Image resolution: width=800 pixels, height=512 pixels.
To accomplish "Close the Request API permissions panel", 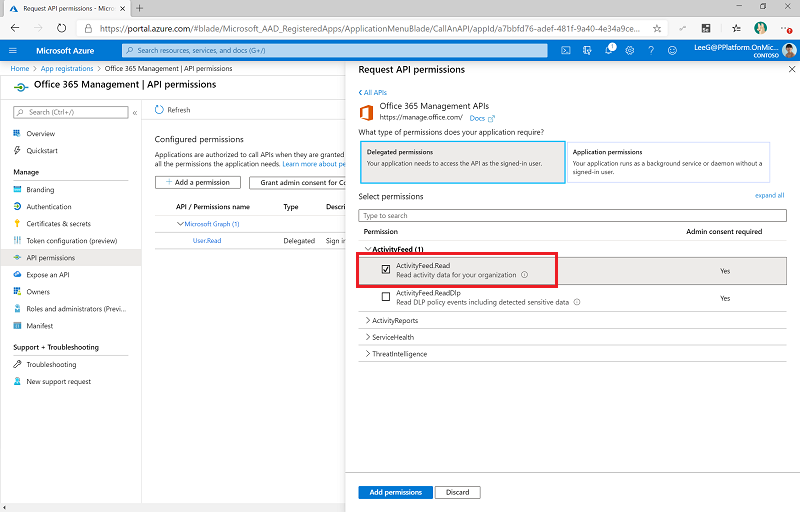I will point(792,69).
